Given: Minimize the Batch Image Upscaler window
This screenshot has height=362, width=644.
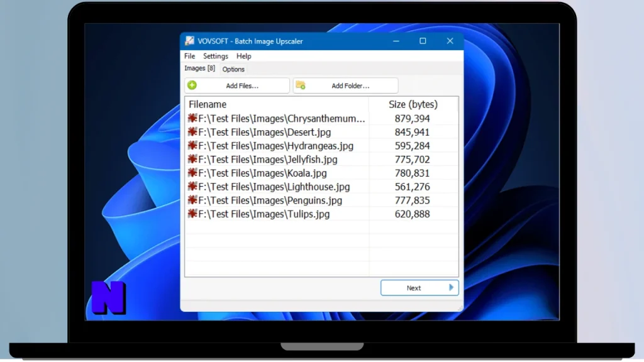Looking at the screenshot, I should 396,41.
